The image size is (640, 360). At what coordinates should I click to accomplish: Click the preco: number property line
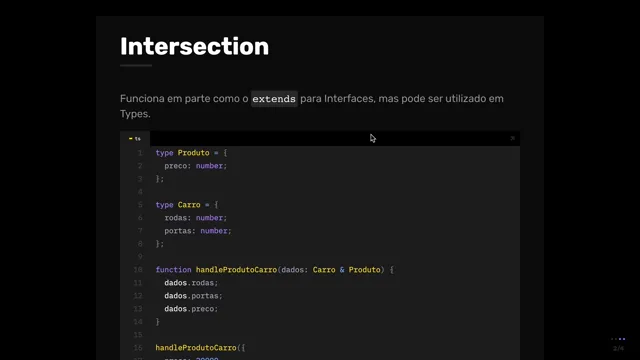point(196,166)
